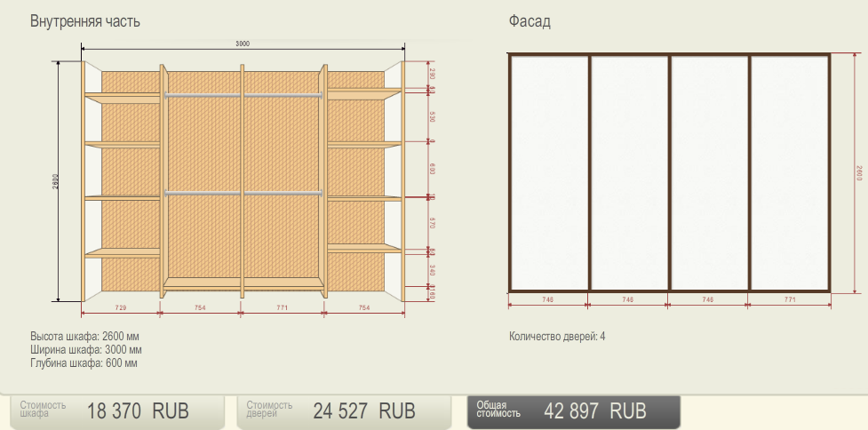Click the "Внутренняя часть" heading
This screenshot has height=430, width=868.
coord(84,21)
